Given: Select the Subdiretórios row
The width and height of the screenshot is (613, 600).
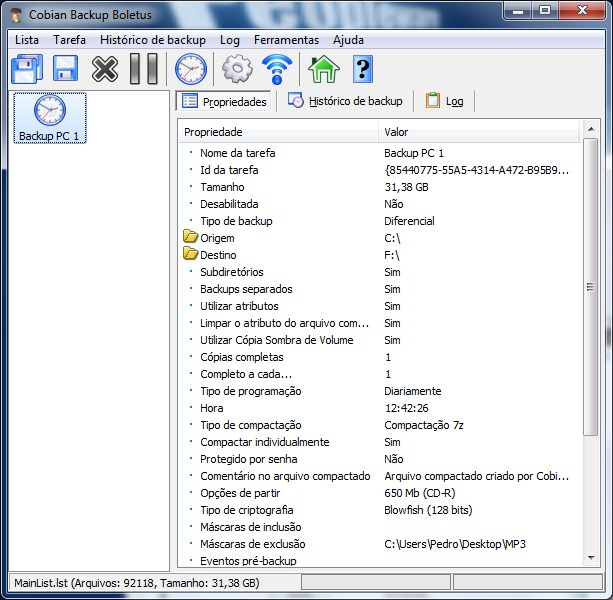Looking at the screenshot, I should [x=380, y=272].
